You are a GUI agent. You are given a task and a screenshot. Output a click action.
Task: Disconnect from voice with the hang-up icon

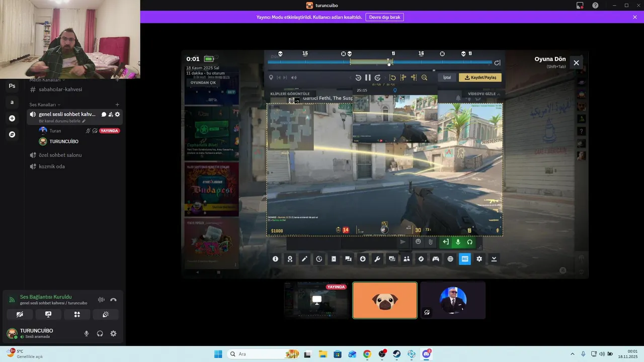point(113,300)
